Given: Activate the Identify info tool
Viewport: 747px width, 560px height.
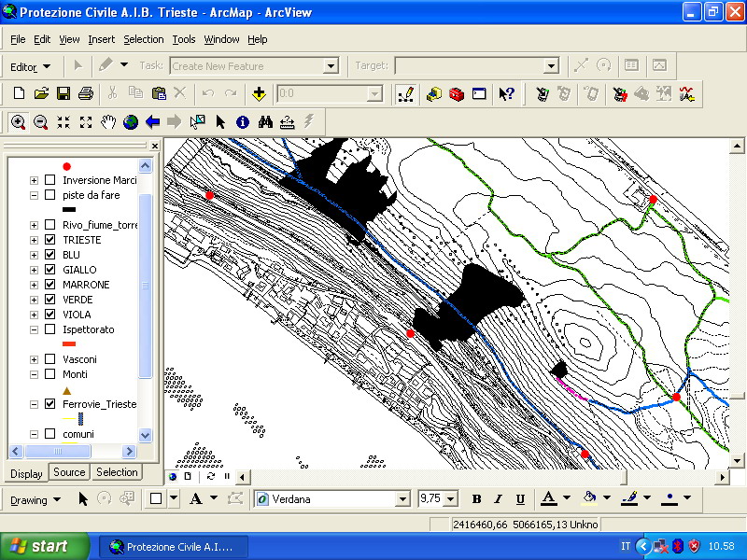Looking at the screenshot, I should tap(243, 122).
